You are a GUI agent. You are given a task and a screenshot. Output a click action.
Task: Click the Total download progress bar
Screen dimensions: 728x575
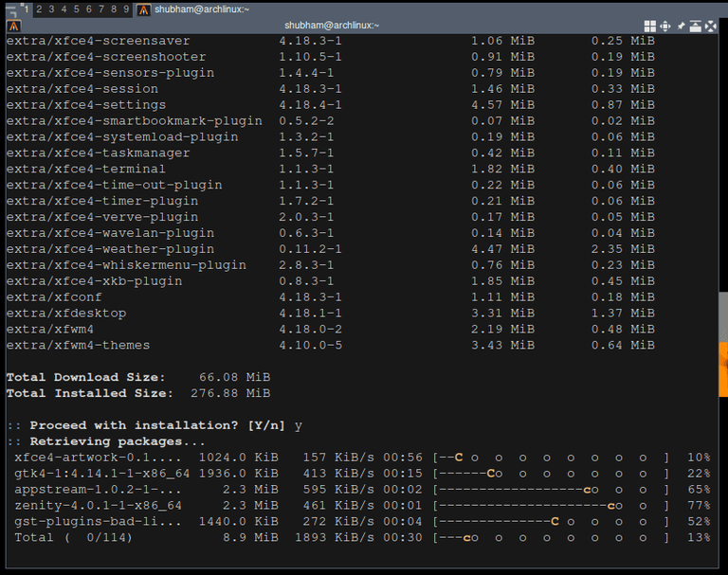coord(551,538)
